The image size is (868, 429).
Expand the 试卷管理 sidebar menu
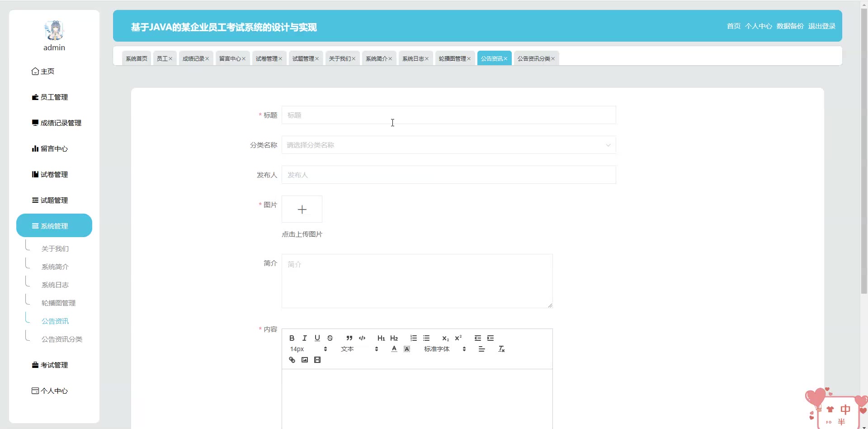point(54,174)
